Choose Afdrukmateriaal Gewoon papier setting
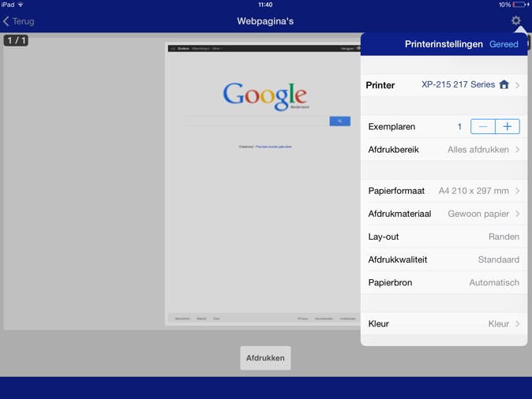The image size is (532, 399). click(444, 214)
